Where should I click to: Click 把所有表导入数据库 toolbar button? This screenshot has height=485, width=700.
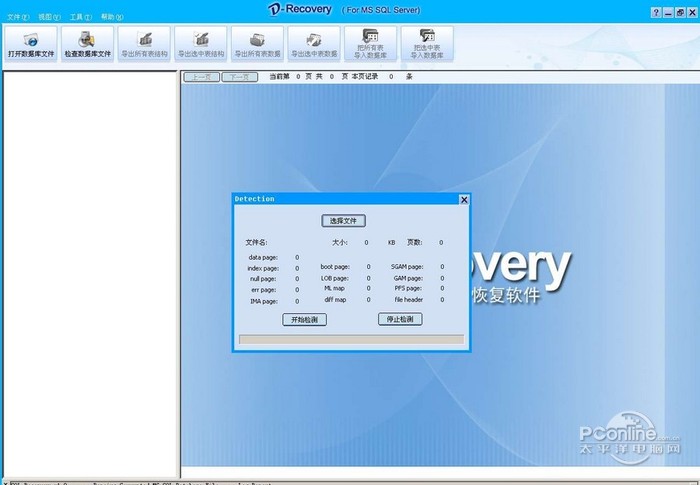pos(371,43)
